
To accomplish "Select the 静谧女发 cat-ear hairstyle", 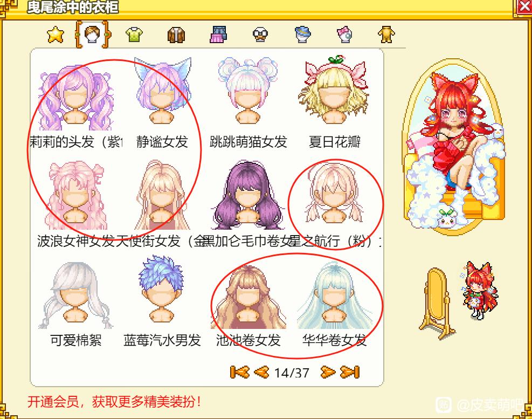I will pyautogui.click(x=162, y=102).
